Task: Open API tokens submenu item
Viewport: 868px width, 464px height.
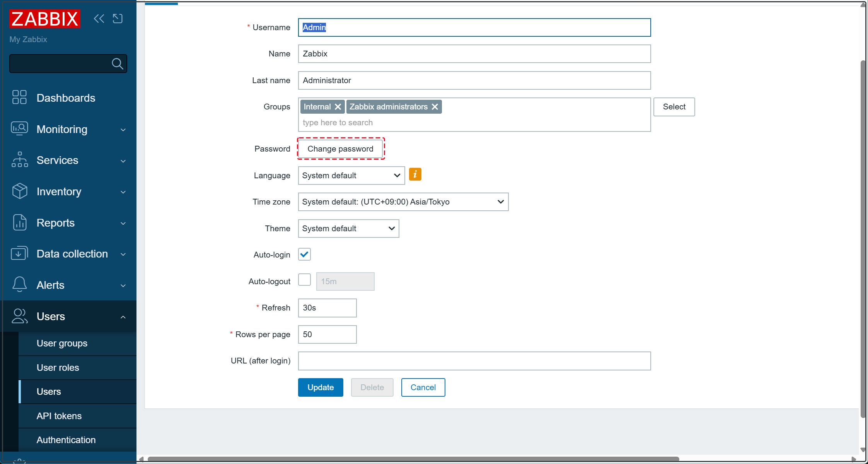Action: 59,416
